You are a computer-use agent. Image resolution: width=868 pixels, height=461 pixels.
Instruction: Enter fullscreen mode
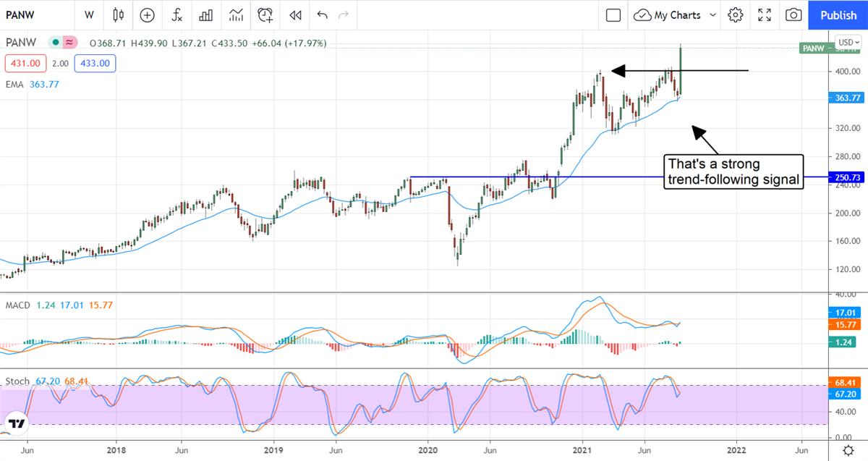click(765, 14)
